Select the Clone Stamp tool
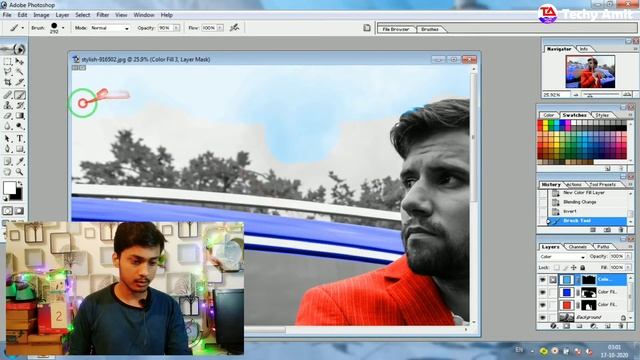This screenshot has width=640, height=360. click(x=8, y=105)
